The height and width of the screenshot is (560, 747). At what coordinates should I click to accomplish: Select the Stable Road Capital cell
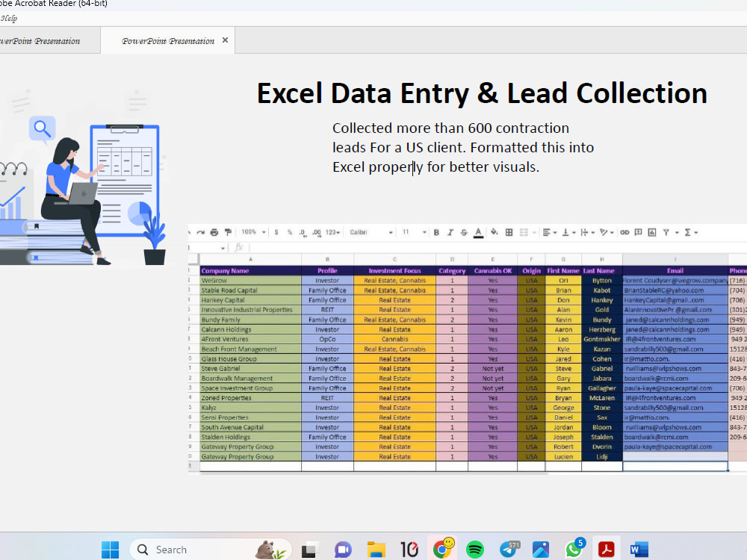coord(250,290)
